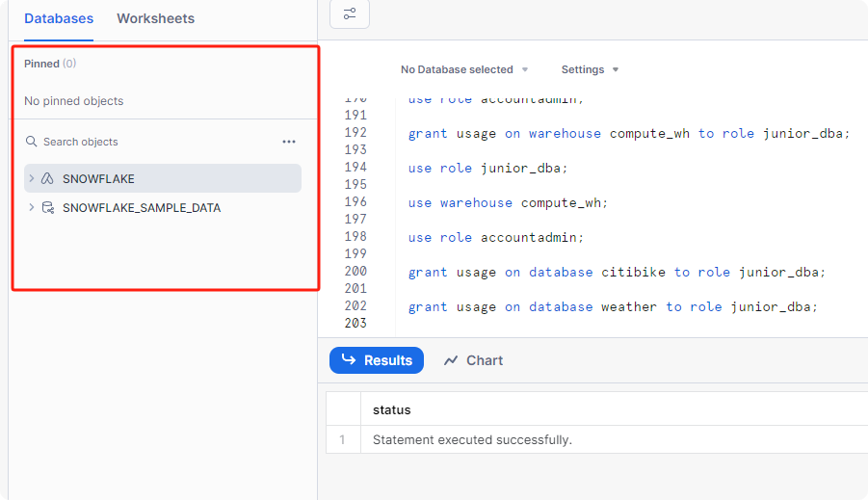Screen dimensions: 868x500
Task: Switch to the Chart view
Action: tap(473, 360)
